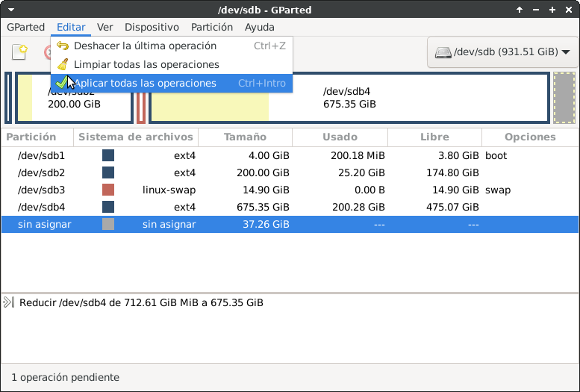Choose Aplicar todas las operaciones
Viewport: 580px width, 392px height.
click(x=146, y=83)
